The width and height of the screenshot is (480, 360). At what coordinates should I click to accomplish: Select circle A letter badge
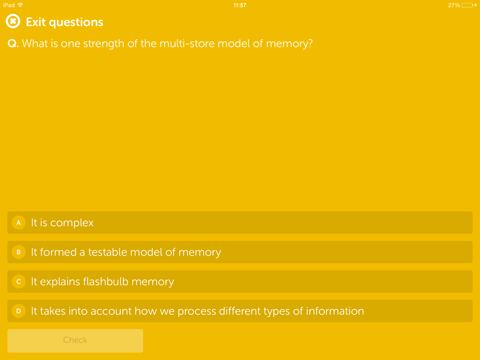(19, 223)
